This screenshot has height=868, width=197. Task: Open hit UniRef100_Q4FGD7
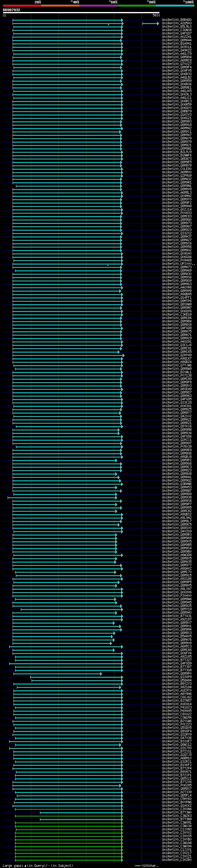(177, 33)
